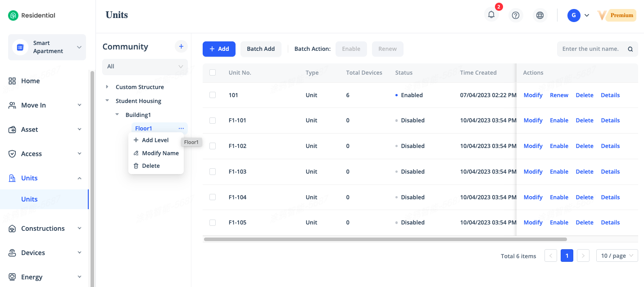Tick the checkbox for unit 101
Screen dimensions: 644x287
[x=213, y=95]
